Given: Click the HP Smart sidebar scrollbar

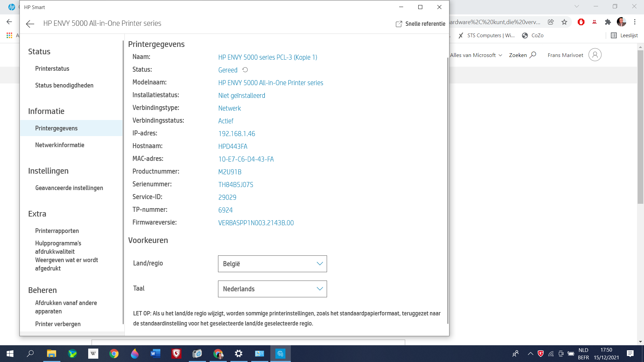Looking at the screenshot, I should click(x=123, y=183).
